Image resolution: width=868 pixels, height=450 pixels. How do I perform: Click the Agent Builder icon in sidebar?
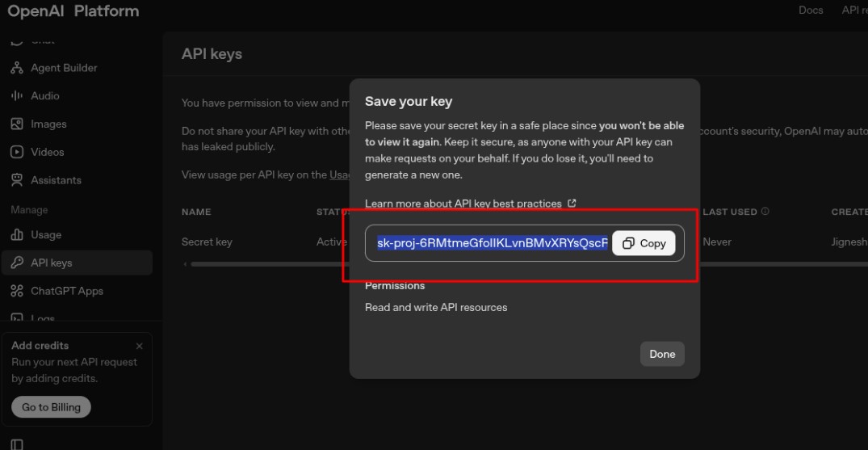16,68
